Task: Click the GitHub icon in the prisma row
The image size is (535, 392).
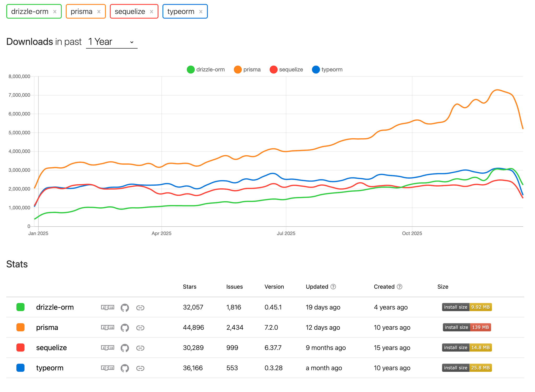Action: [x=125, y=327]
